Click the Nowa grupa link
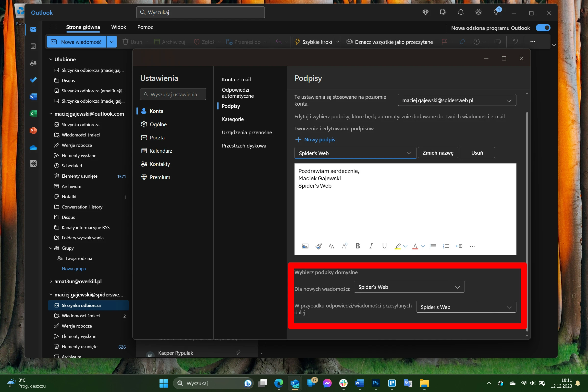This screenshot has height=392, width=588. [x=74, y=269]
